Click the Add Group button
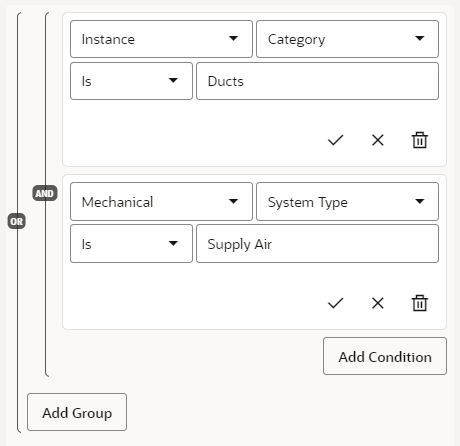460x446 pixels. click(77, 412)
